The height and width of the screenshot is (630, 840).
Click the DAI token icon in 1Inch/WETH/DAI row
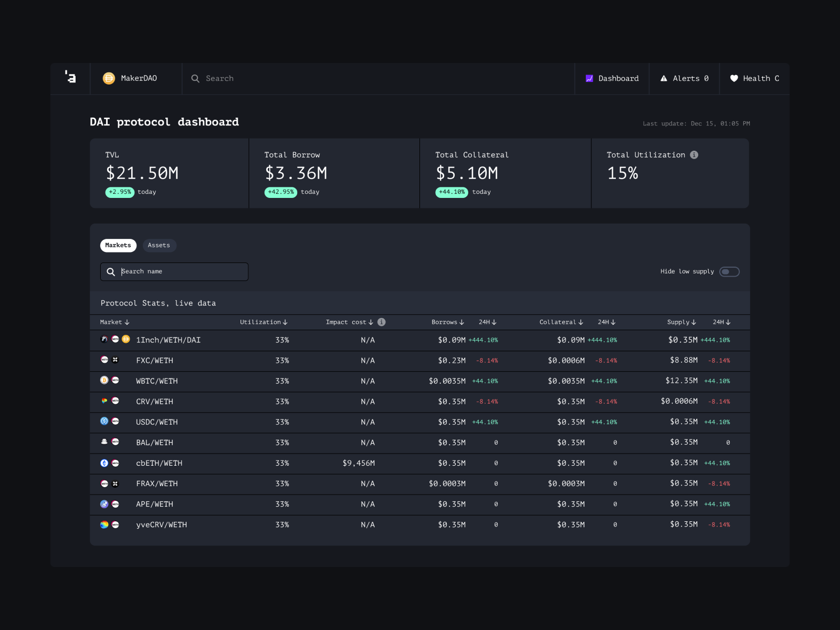click(126, 339)
